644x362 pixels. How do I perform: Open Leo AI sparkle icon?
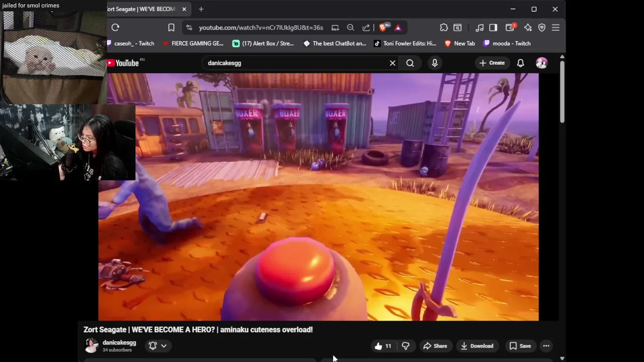[x=528, y=28]
